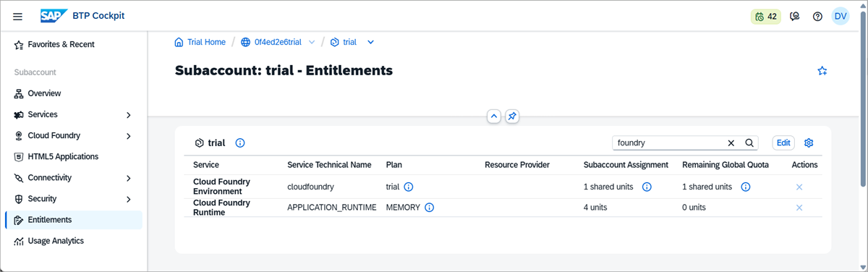Remove Cloud Foundry Runtime entitlement
This screenshot has height=272, width=868.
[799, 208]
